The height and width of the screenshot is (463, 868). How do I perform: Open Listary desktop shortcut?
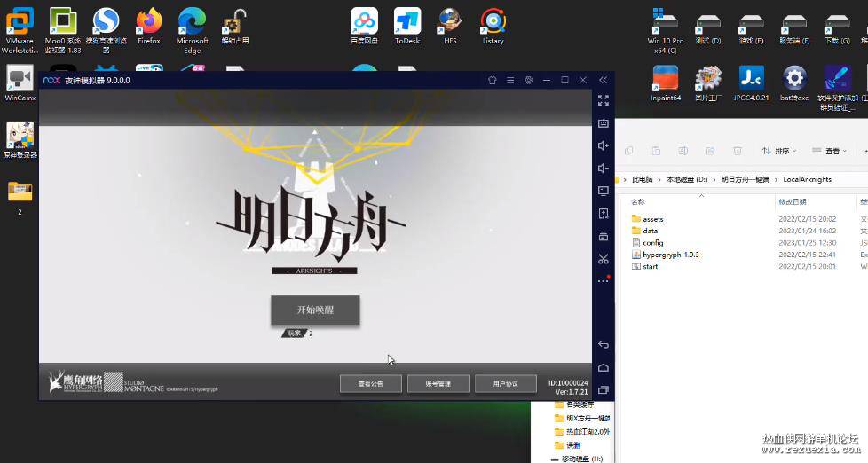pos(493,27)
